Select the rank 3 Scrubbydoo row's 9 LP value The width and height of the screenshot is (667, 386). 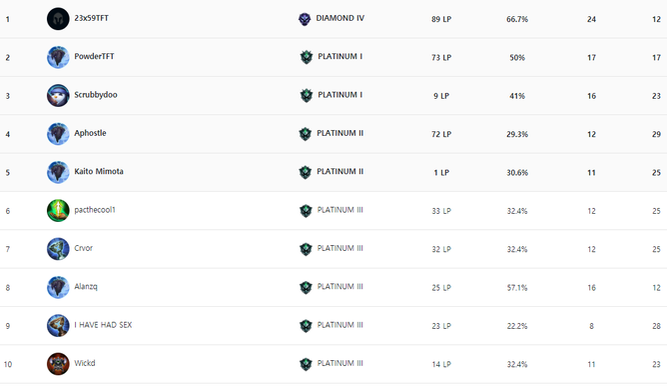(441, 96)
